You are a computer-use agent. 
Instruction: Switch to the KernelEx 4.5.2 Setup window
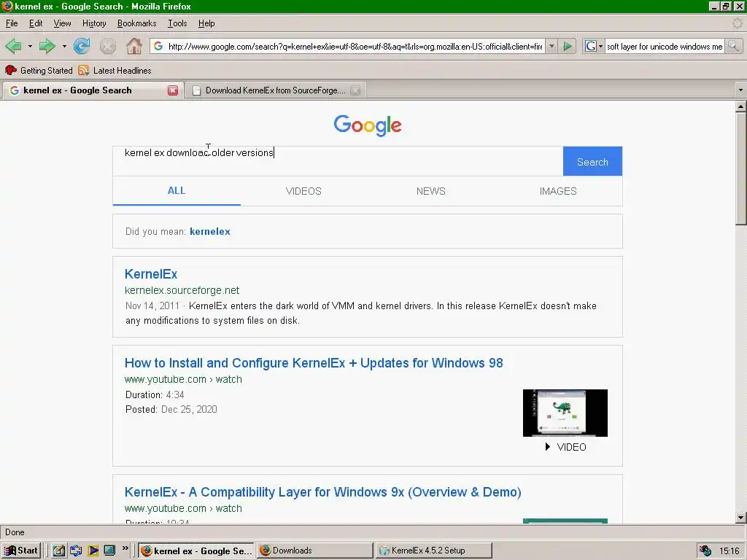point(433,551)
